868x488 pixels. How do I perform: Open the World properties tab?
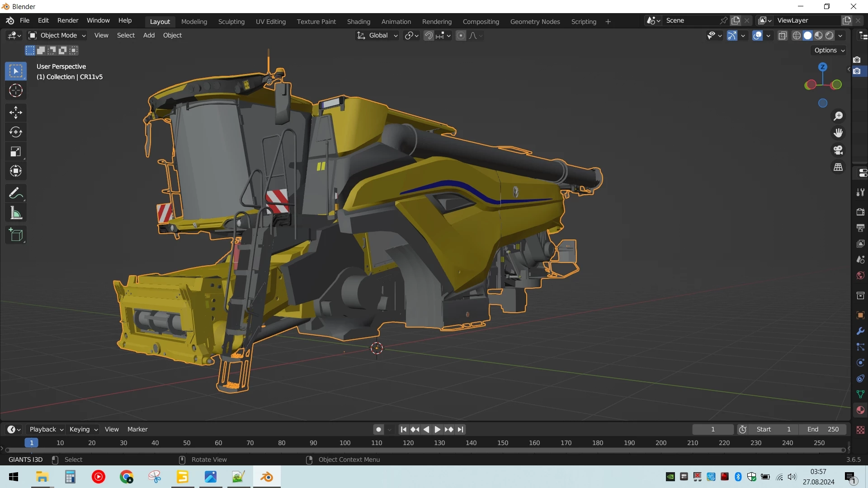(x=860, y=275)
